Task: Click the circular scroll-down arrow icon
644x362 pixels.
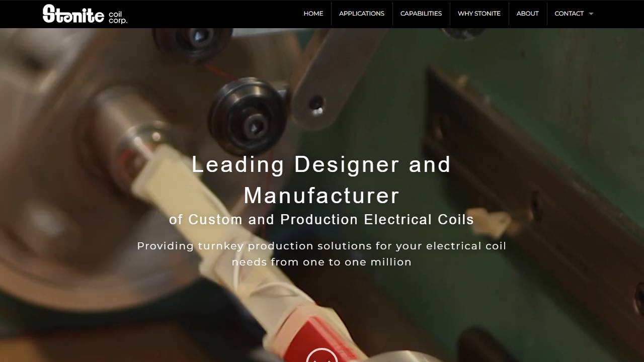Action: [x=322, y=355]
